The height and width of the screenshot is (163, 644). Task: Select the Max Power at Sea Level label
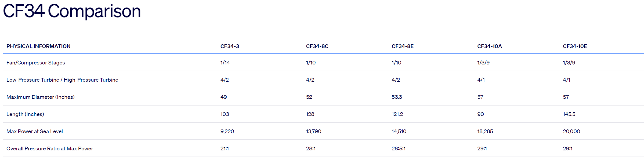(x=35, y=131)
